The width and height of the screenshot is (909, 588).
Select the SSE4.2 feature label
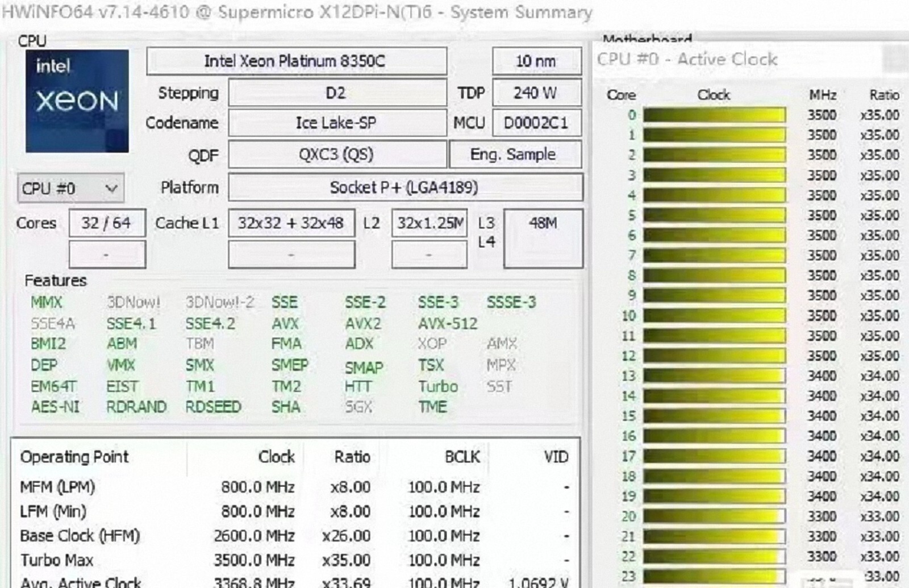click(x=210, y=324)
